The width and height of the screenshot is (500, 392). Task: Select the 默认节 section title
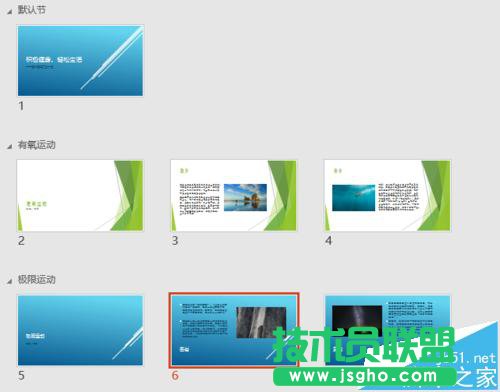tap(32, 10)
